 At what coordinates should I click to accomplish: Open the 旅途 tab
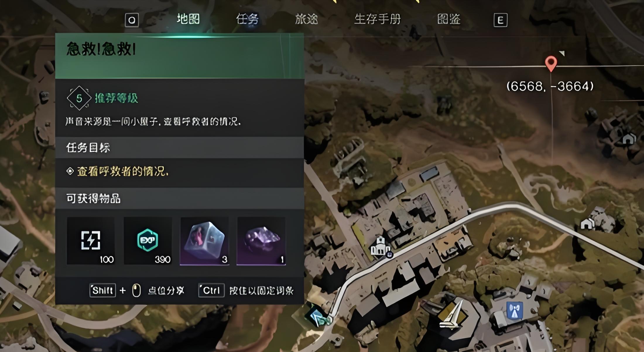[306, 19]
